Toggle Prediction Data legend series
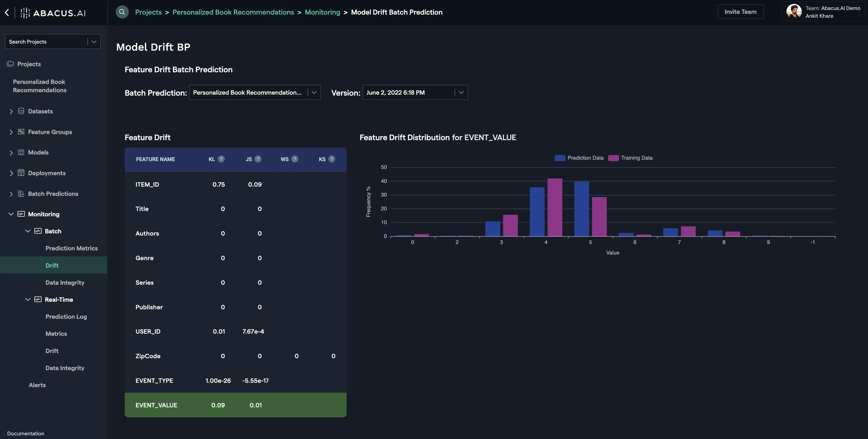The image size is (868, 439). click(579, 158)
